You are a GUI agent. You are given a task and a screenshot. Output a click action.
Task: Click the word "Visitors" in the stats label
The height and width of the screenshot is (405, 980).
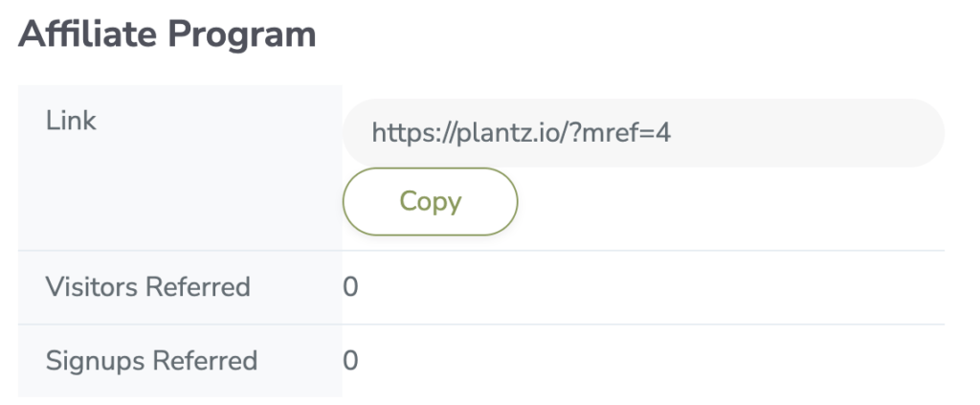[92, 286]
